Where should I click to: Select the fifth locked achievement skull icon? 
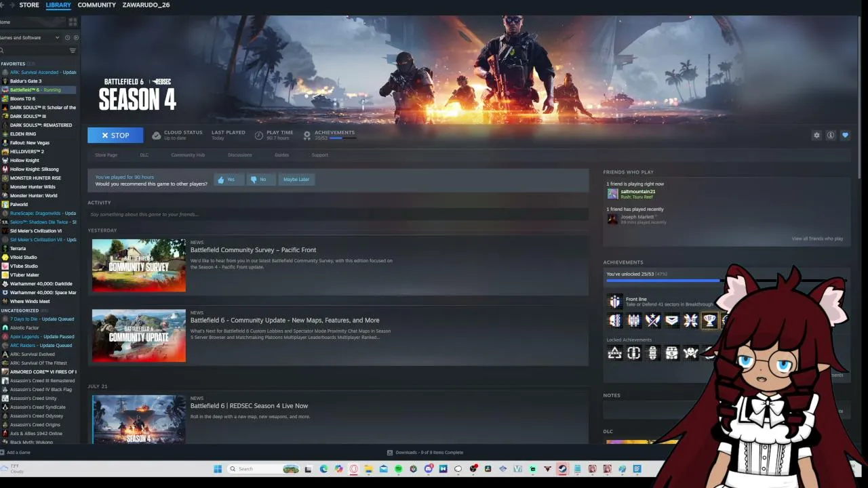(x=690, y=352)
